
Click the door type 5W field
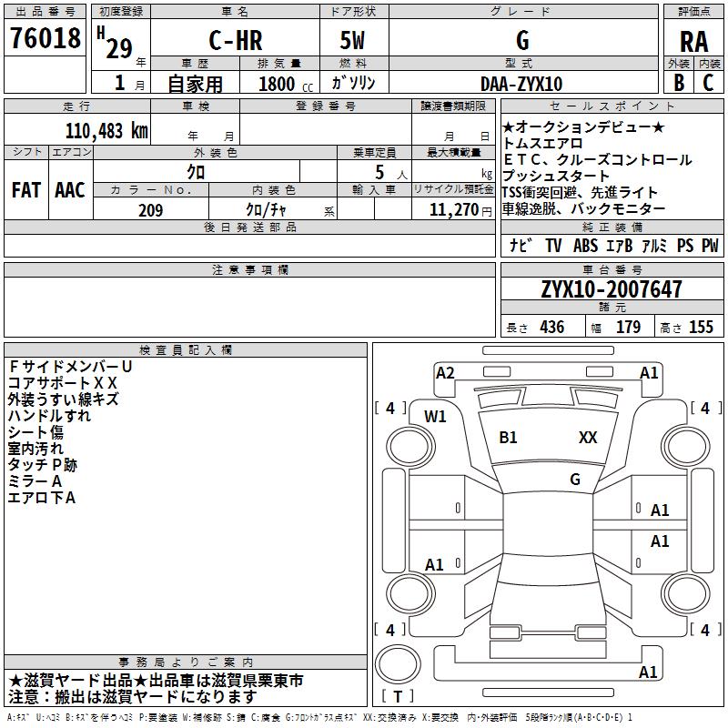(352, 42)
